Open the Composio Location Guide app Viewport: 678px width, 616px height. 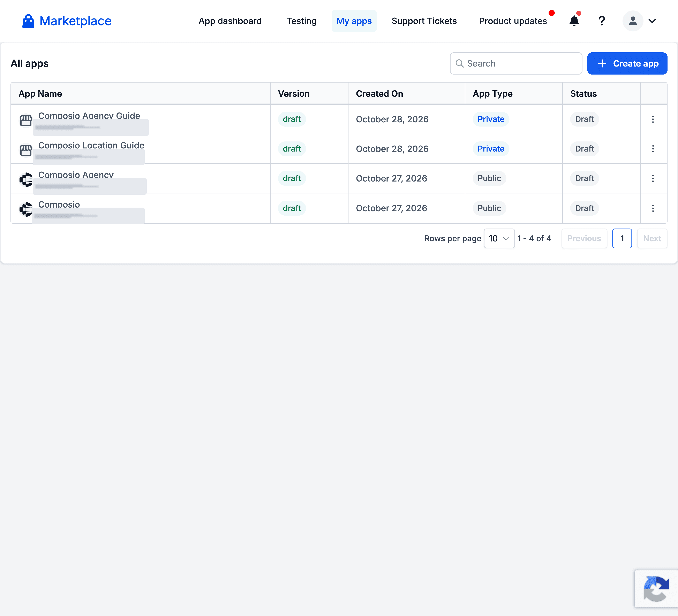click(x=91, y=145)
